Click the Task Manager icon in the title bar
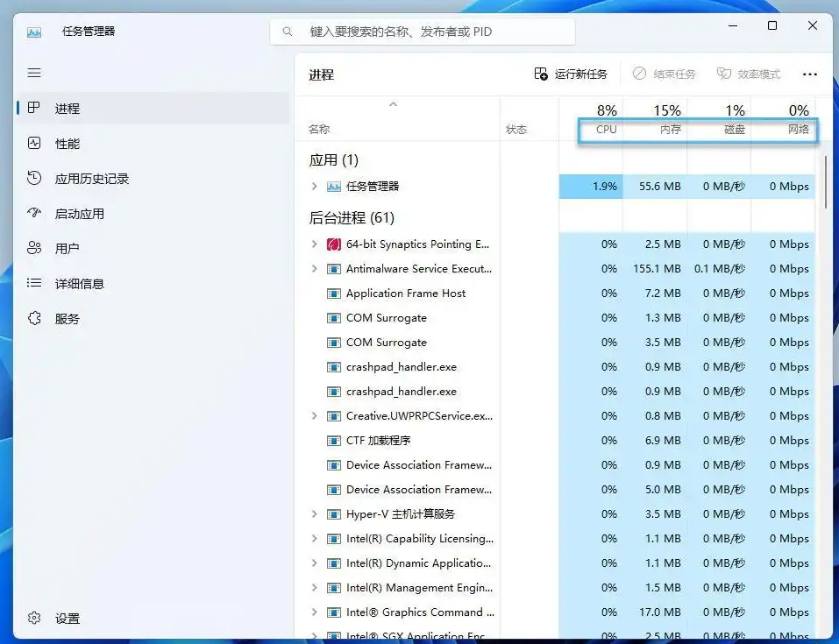839x644 pixels. coord(33,32)
